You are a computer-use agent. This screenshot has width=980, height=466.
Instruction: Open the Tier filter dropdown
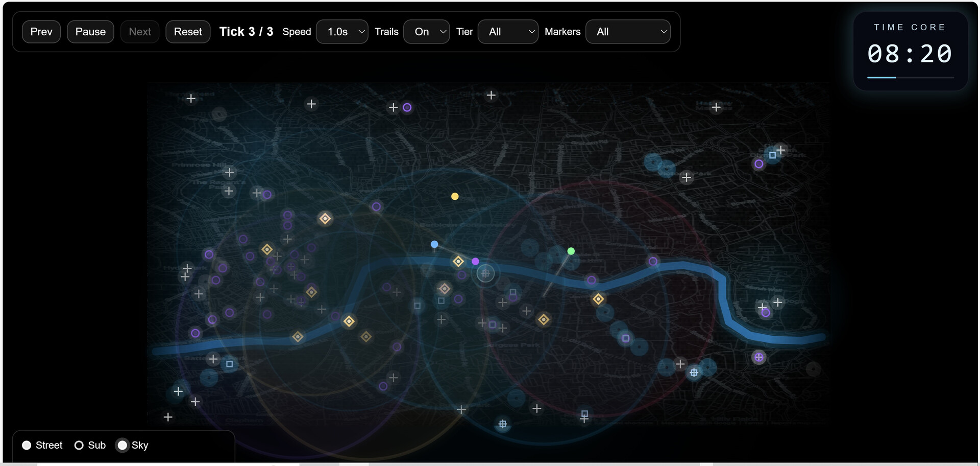coord(508,31)
